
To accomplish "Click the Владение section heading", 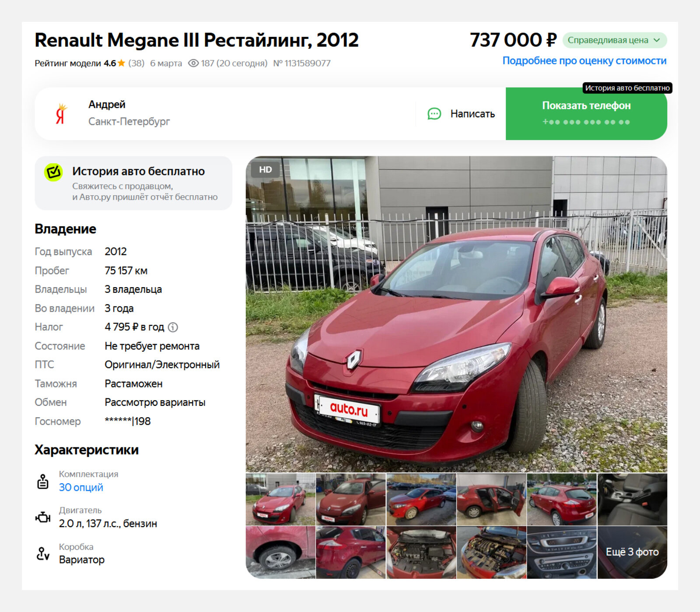I will pyautogui.click(x=66, y=229).
